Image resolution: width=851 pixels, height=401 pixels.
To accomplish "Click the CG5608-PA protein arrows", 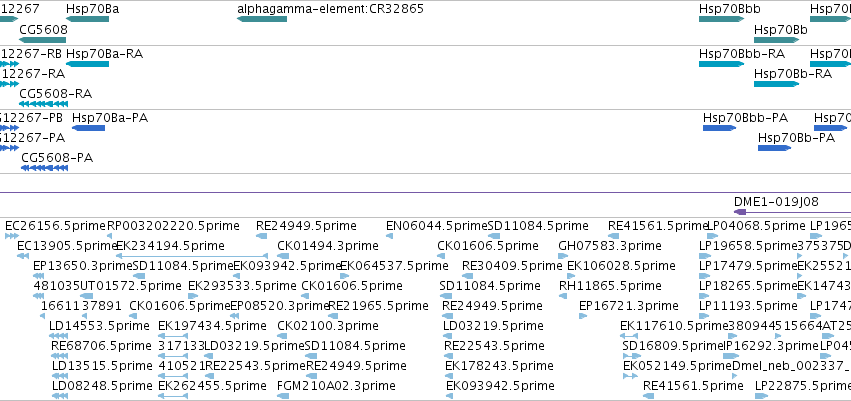I will [45, 168].
